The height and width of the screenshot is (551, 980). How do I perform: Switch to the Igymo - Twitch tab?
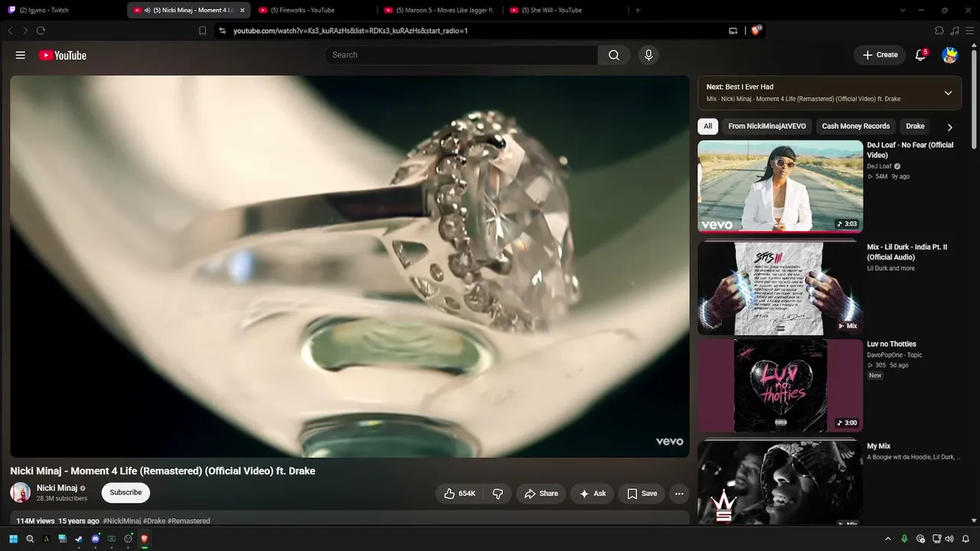tap(63, 10)
